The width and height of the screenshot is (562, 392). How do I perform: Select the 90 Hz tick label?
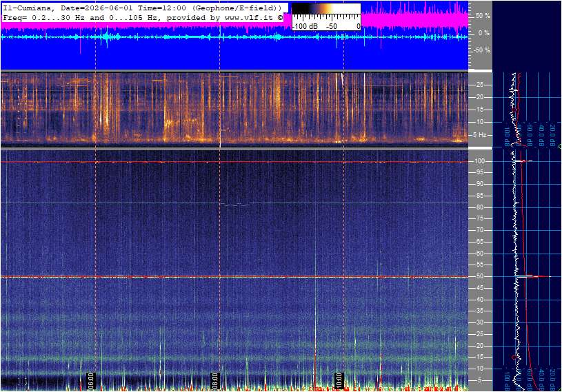(x=479, y=184)
